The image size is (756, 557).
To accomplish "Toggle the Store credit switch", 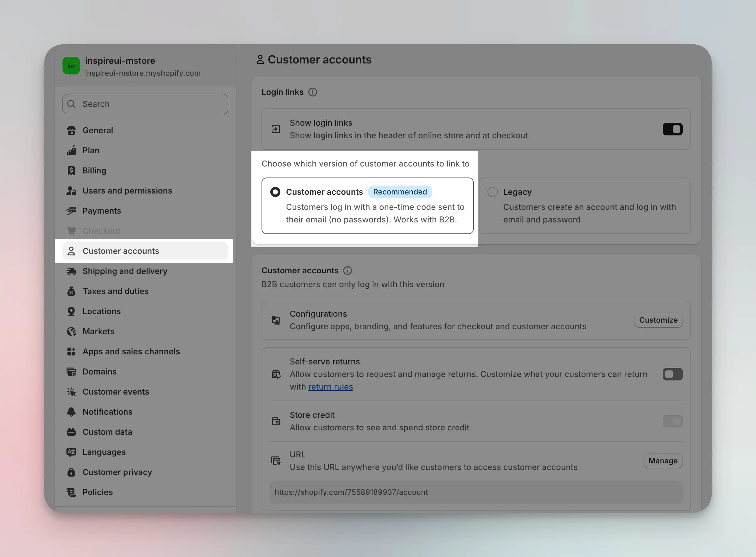I will coord(672,421).
